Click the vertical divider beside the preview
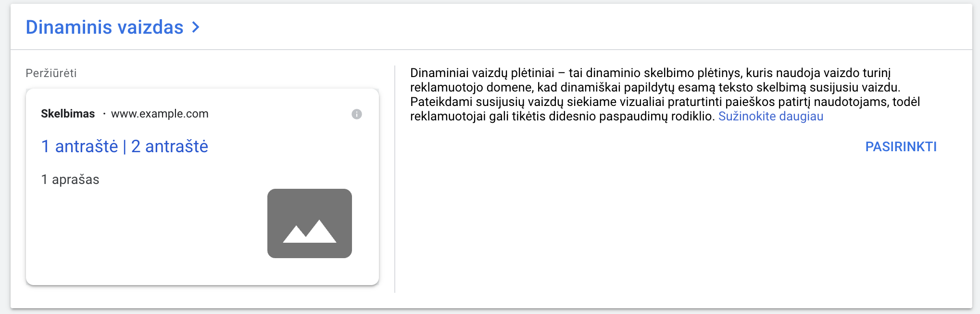This screenshot has width=980, height=314. click(395, 179)
